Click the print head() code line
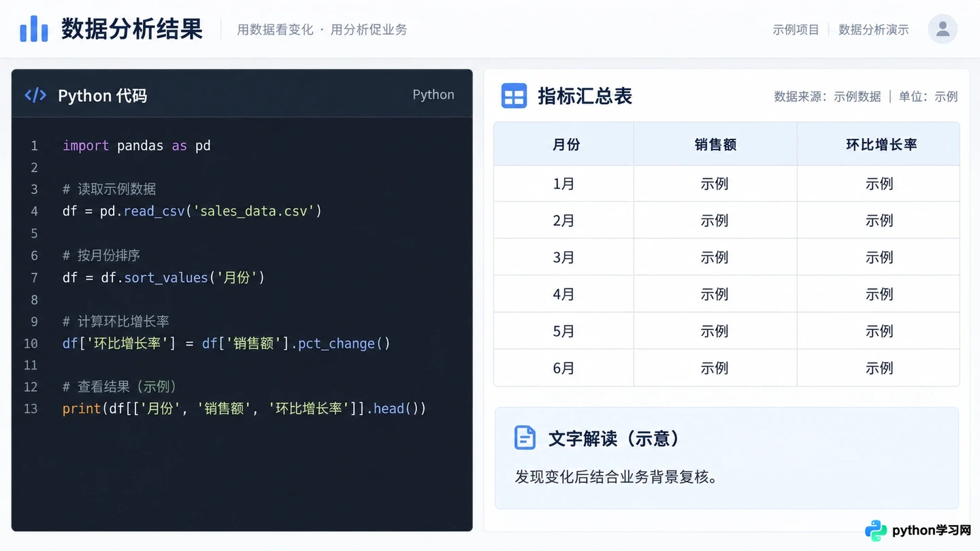980x551 pixels. click(244, 409)
